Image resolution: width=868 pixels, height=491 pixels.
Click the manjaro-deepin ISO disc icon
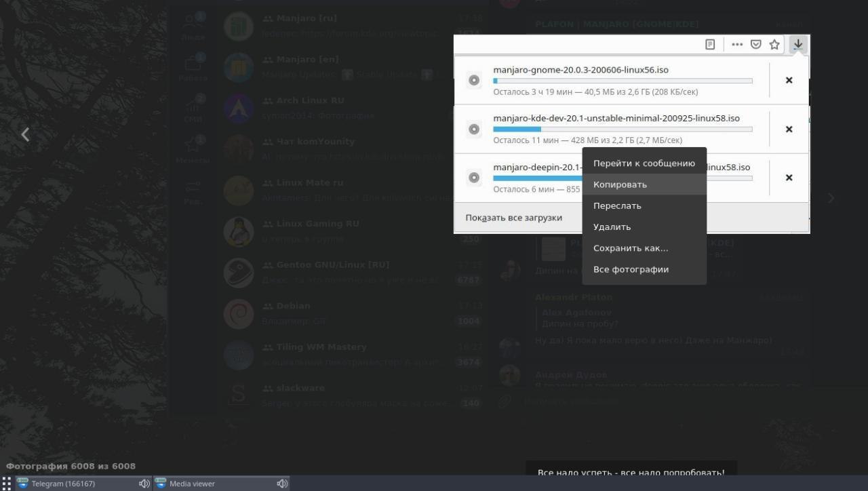(x=474, y=178)
